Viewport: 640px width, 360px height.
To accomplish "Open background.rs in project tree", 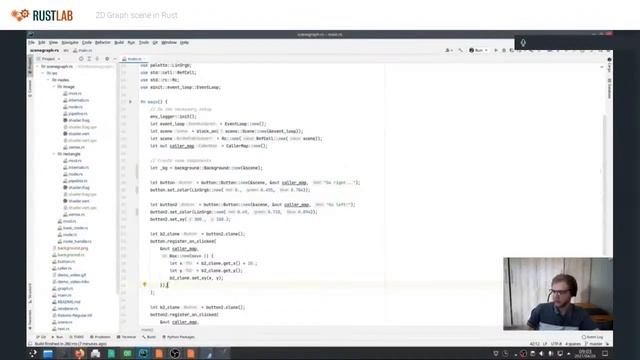I will coord(68,255).
